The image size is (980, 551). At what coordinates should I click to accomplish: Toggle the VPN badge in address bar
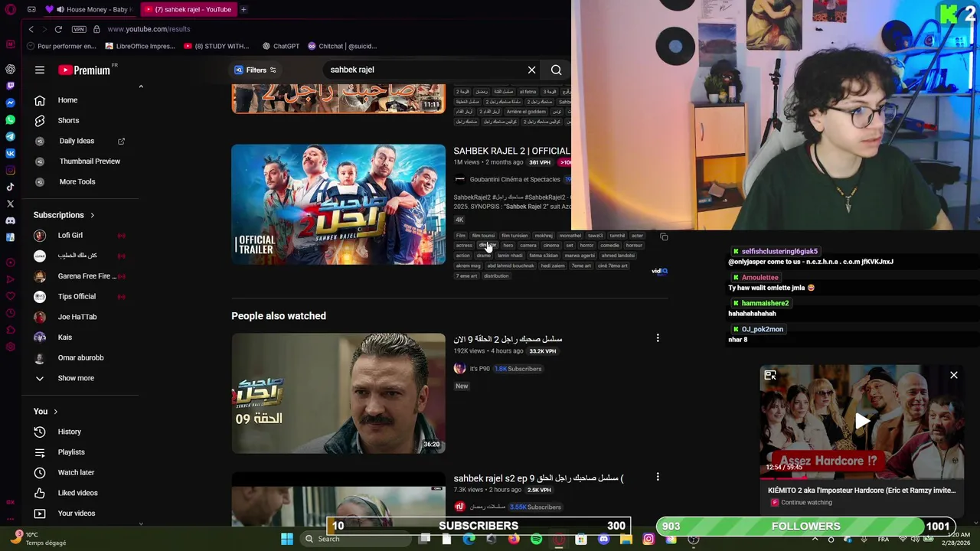(79, 29)
